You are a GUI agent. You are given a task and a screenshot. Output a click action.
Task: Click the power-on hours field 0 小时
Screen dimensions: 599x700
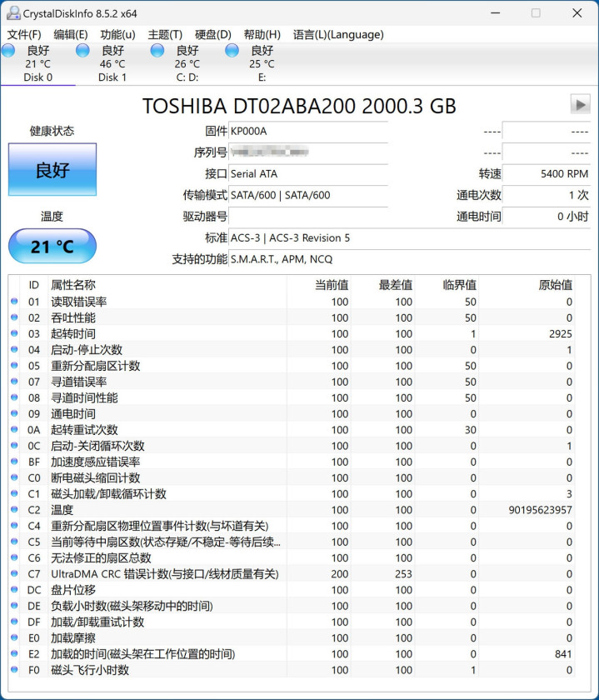546,217
